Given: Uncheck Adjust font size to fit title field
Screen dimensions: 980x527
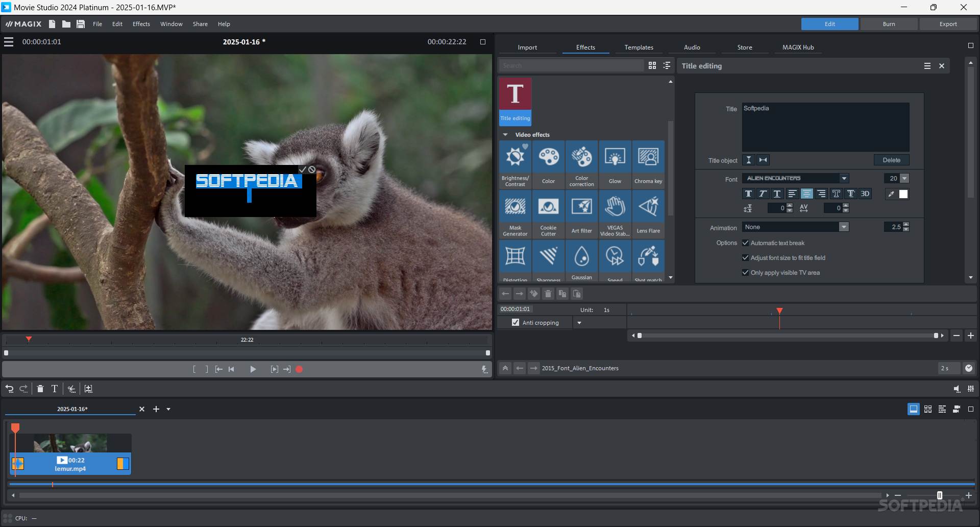Looking at the screenshot, I should 745,258.
